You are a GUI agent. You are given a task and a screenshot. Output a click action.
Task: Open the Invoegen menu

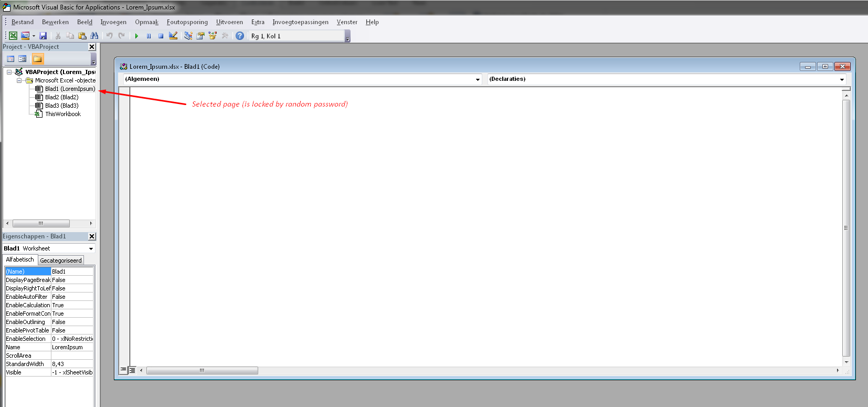tap(113, 22)
